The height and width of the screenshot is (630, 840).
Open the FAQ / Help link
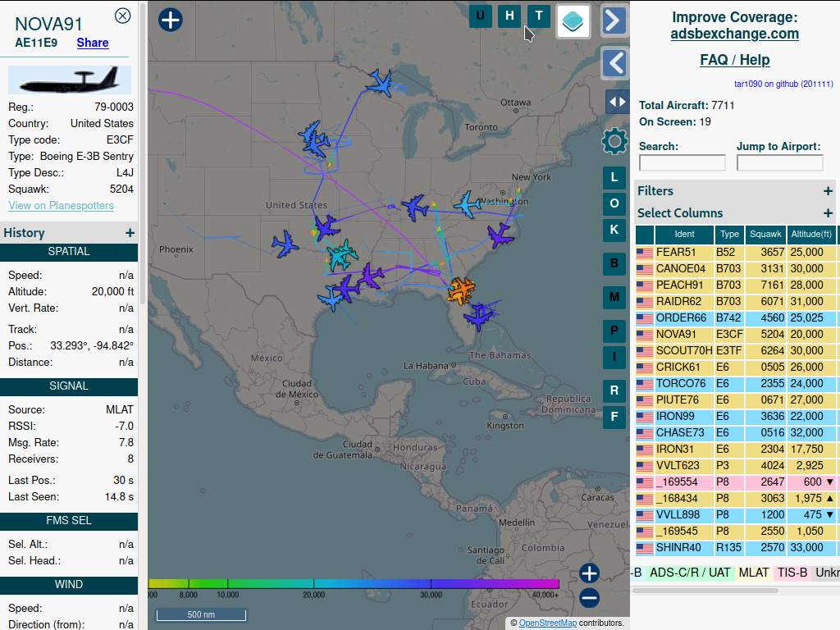pyautogui.click(x=734, y=60)
